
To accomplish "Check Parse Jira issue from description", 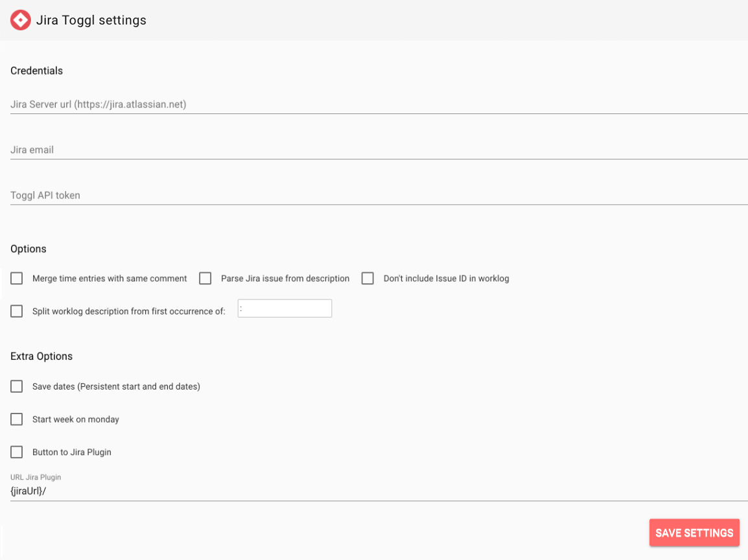I will click(205, 278).
